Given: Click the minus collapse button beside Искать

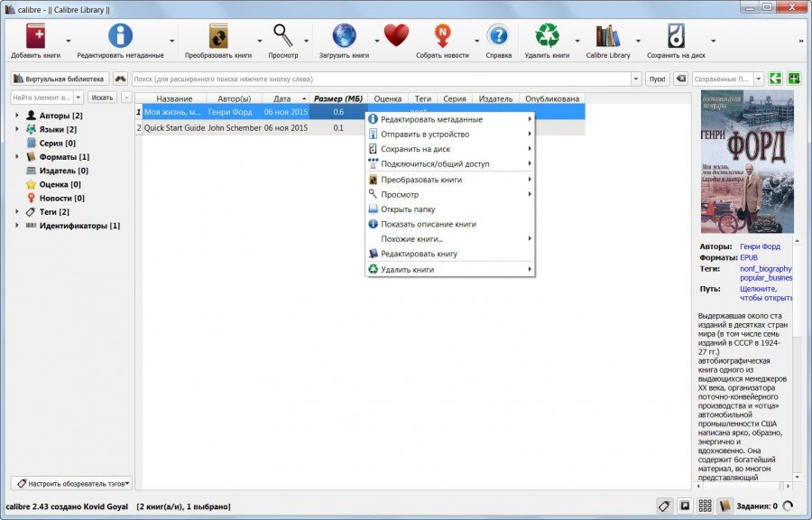Looking at the screenshot, I should [x=126, y=97].
